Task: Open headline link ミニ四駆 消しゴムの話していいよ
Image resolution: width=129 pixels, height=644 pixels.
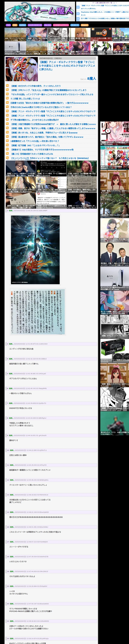Action: [x=25, y=99]
